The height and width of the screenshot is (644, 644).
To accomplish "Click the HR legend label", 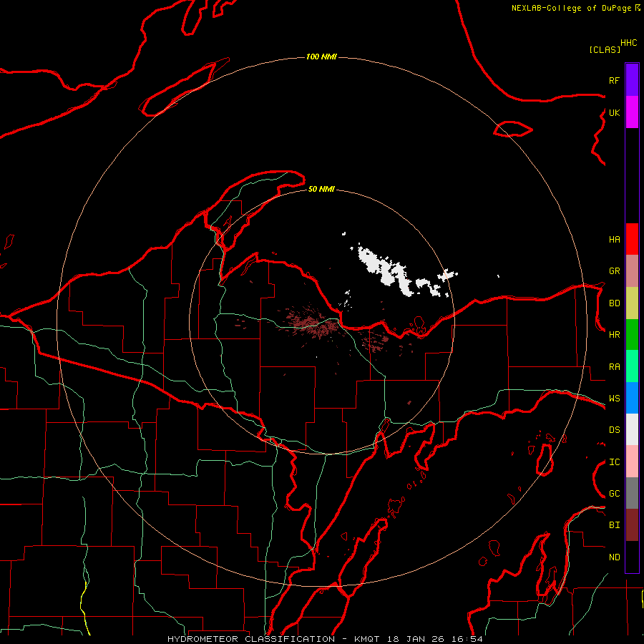I will click(x=614, y=335).
